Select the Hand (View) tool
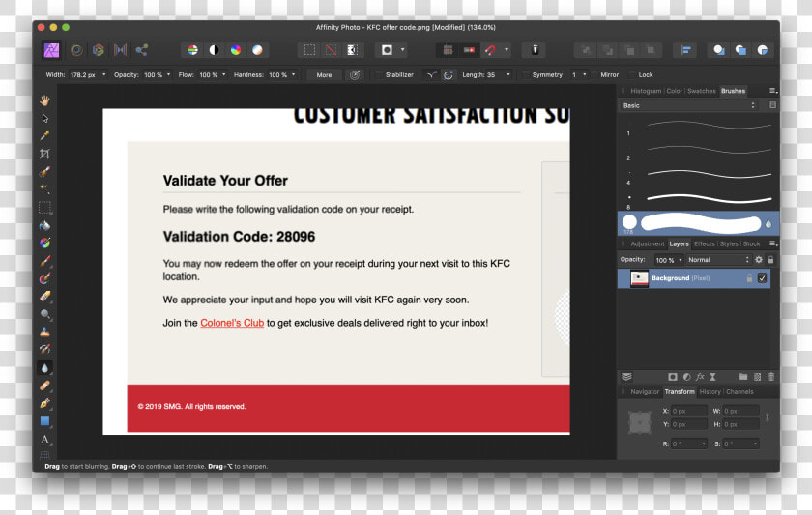812x515 pixels. (x=45, y=100)
